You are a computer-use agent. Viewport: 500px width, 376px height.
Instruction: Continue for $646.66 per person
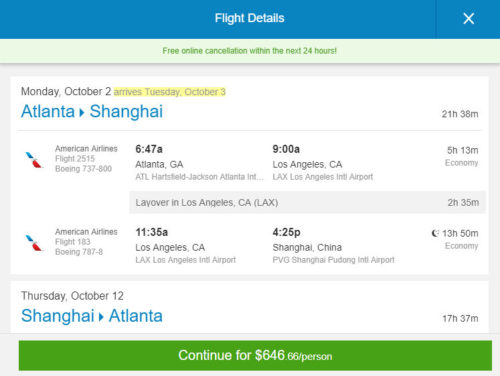pos(255,355)
